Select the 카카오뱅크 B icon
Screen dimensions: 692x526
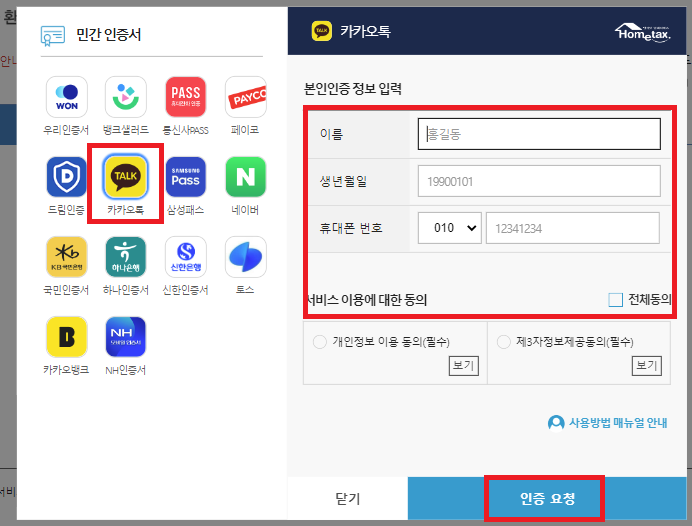[67, 337]
